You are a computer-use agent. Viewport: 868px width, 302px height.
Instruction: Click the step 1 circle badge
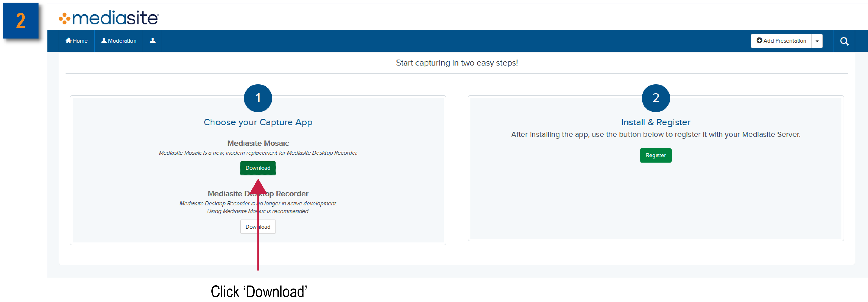258,98
